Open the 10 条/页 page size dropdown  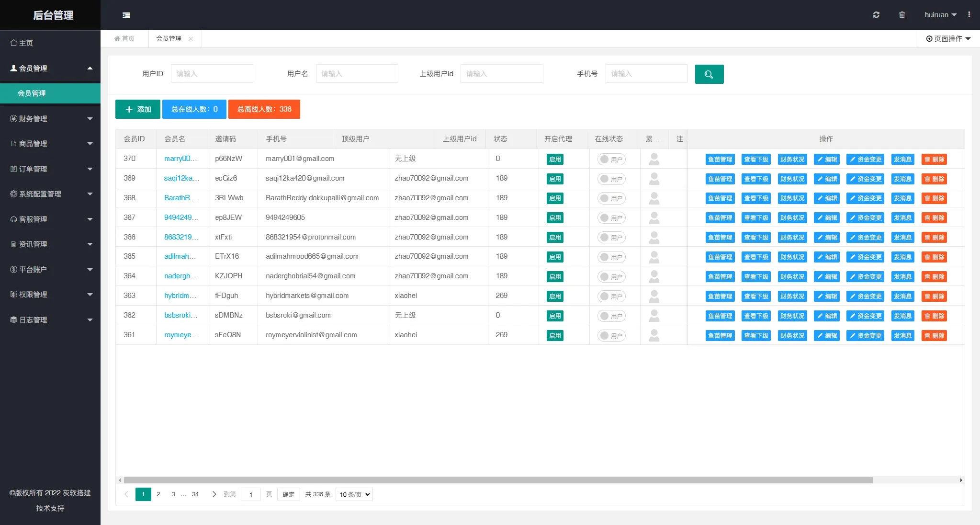[354, 494]
